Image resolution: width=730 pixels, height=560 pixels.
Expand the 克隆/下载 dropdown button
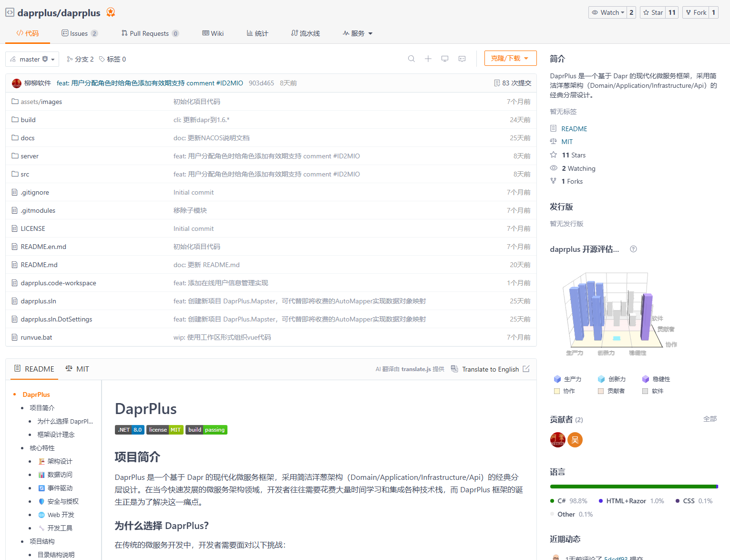pyautogui.click(x=510, y=58)
